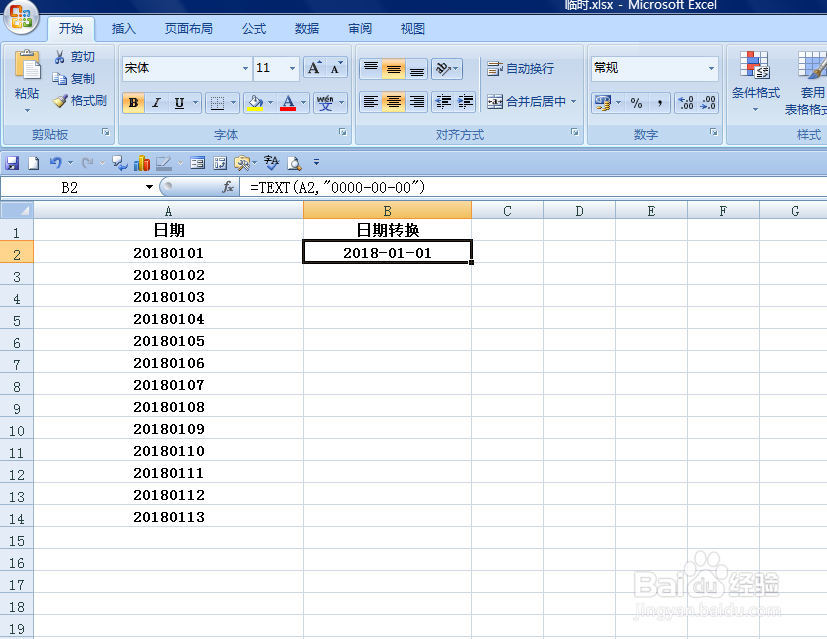Toggle Bold formatting

[x=133, y=102]
